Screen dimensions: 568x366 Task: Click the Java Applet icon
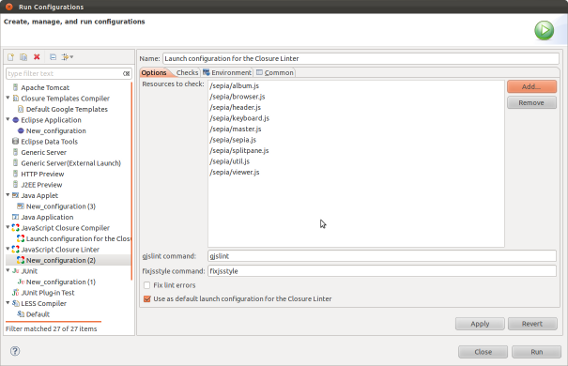click(16, 195)
